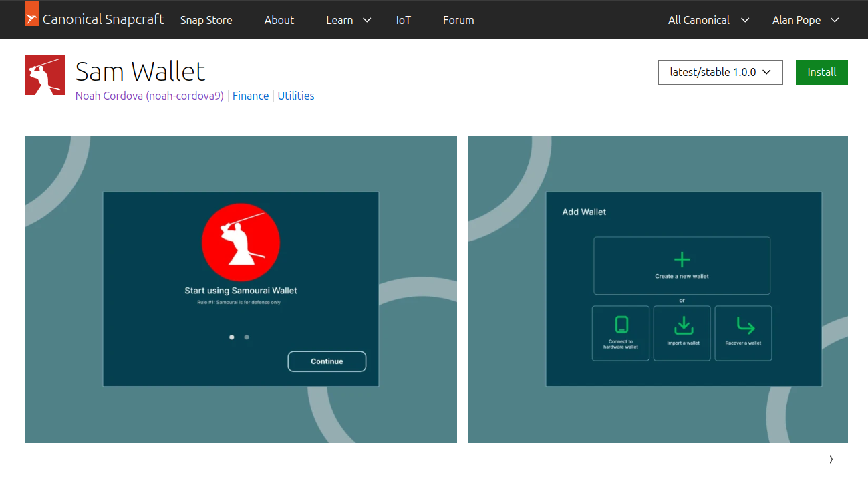Go to the Snap Store page
This screenshot has width=868, height=479.
pyautogui.click(x=206, y=20)
